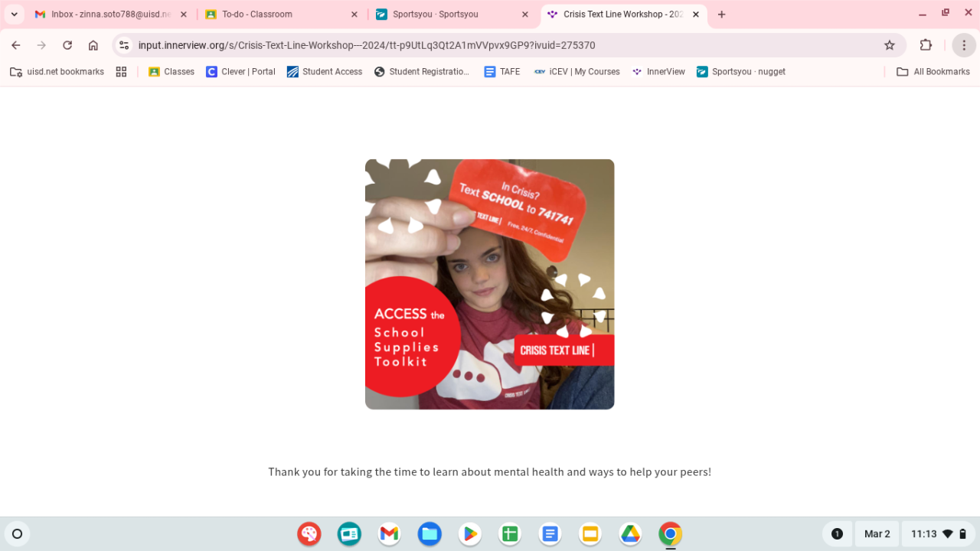Switch to the To-do - Classroom tab
The width and height of the screenshot is (980, 551).
282,15
